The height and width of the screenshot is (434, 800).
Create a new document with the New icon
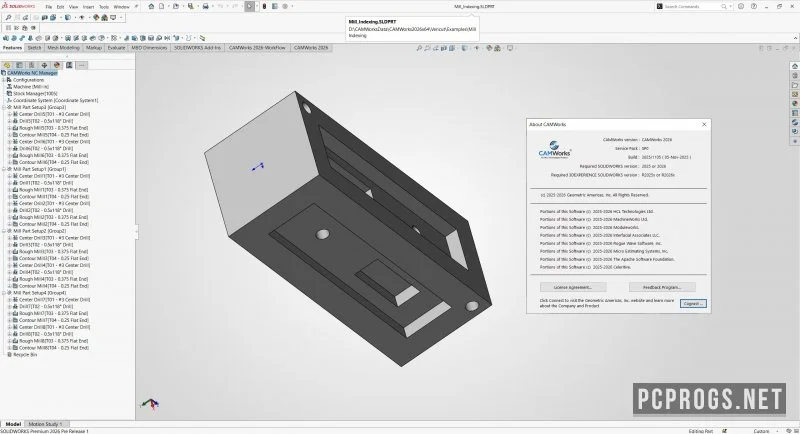[161, 6]
